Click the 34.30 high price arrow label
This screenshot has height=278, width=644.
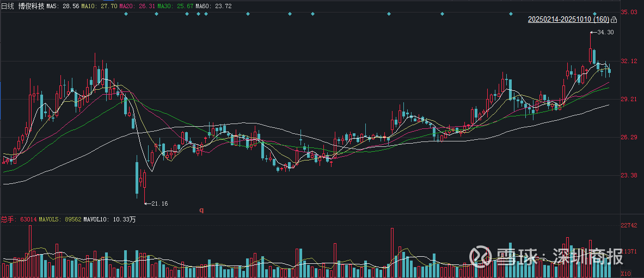pyautogui.click(x=604, y=33)
